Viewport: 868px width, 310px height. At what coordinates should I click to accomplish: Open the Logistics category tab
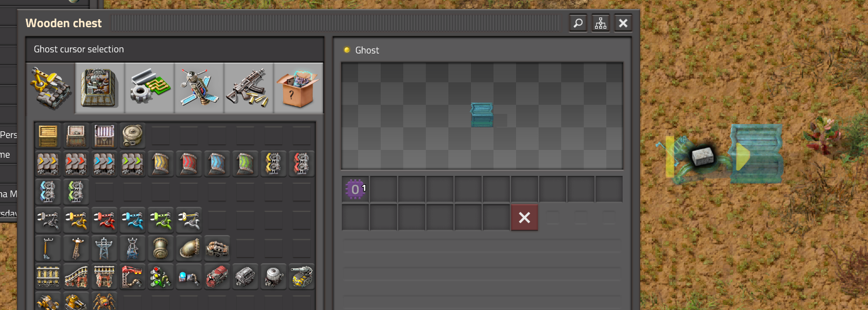pyautogui.click(x=51, y=88)
